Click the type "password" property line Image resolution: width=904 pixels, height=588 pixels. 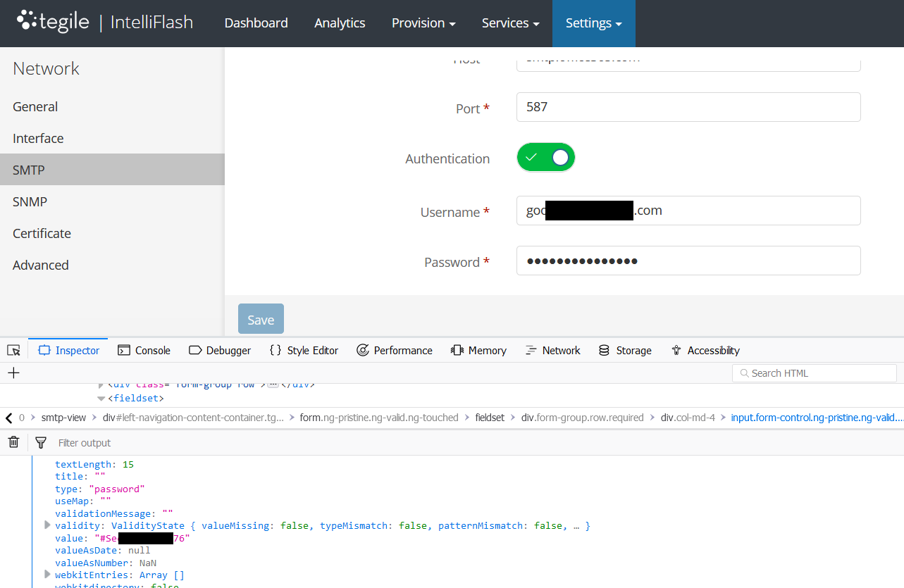point(99,489)
